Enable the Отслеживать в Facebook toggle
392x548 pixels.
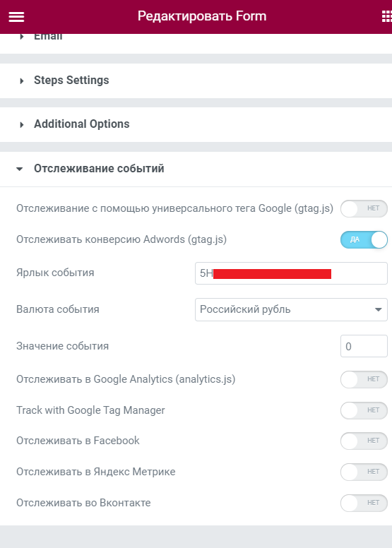tap(364, 441)
